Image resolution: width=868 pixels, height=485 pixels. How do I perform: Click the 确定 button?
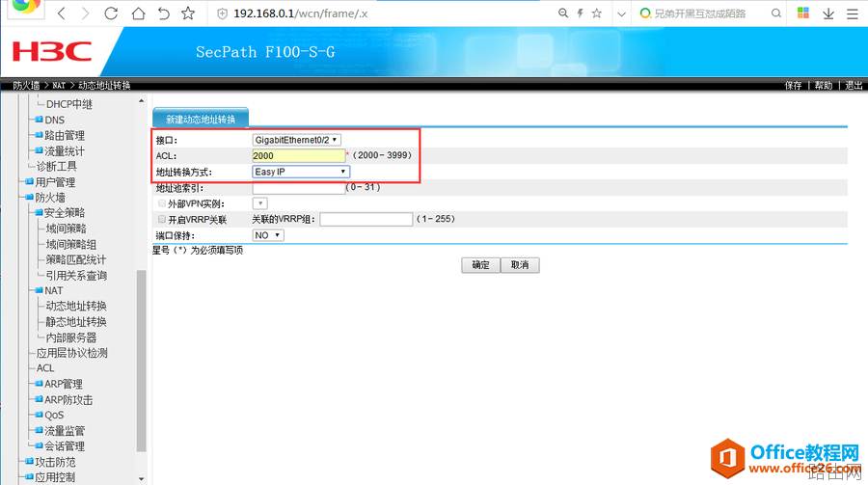(480, 265)
